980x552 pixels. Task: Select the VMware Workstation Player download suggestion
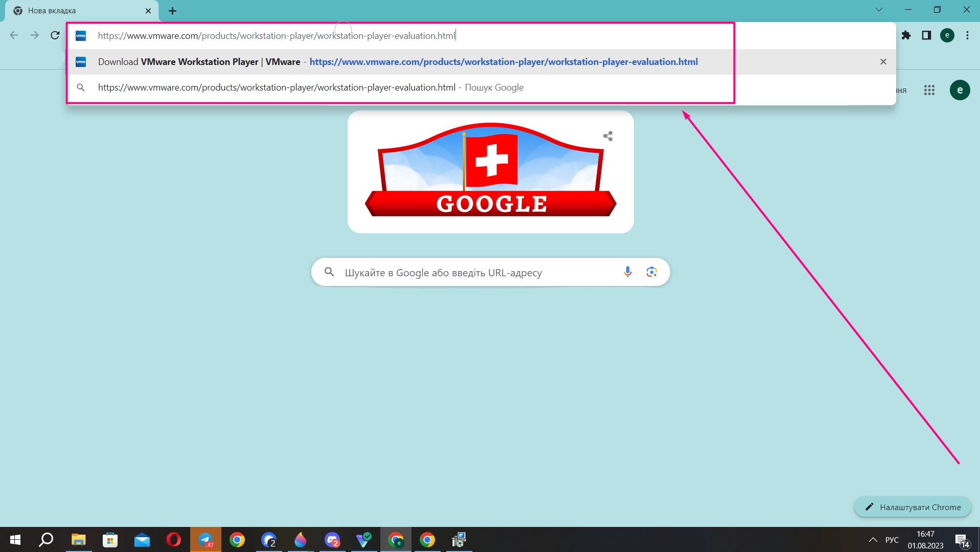pyautogui.click(x=481, y=62)
